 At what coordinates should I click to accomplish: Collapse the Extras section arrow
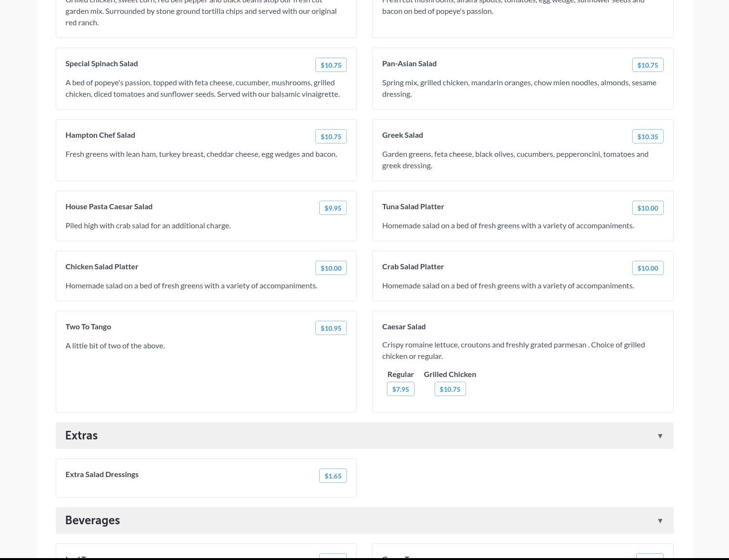(x=660, y=436)
